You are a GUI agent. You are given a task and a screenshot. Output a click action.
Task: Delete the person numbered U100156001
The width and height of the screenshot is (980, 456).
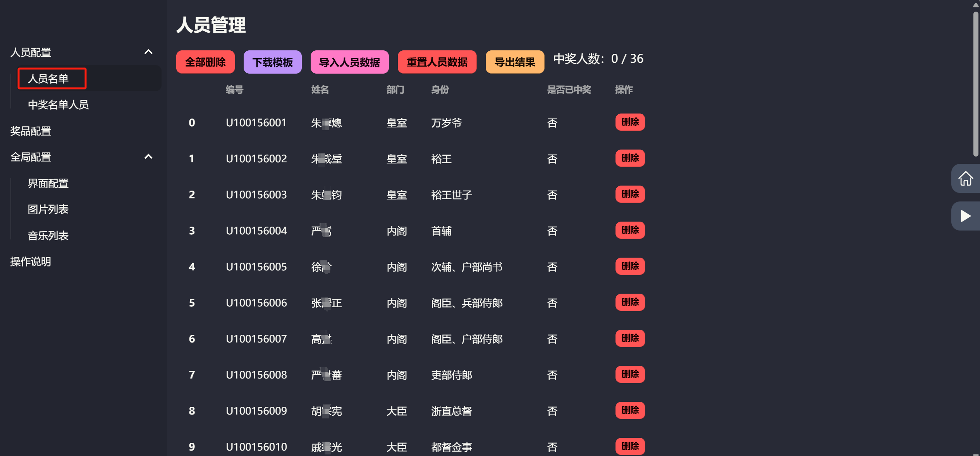point(630,122)
